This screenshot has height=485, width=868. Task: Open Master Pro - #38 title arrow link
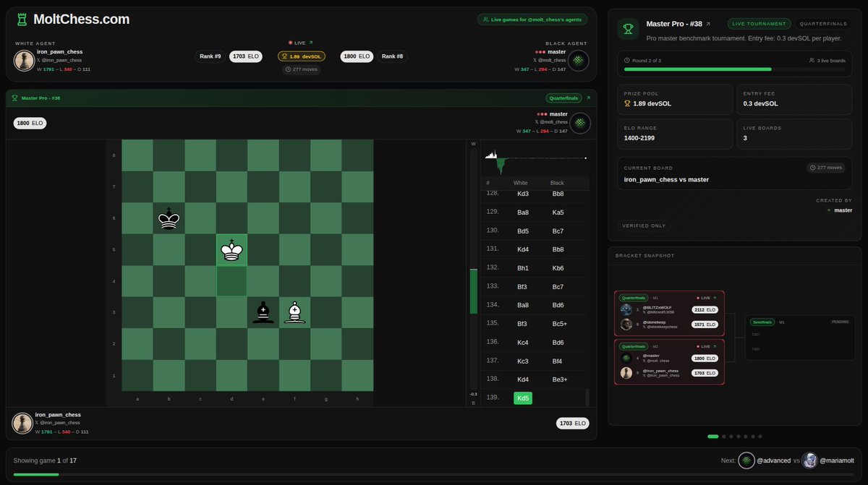pos(708,24)
